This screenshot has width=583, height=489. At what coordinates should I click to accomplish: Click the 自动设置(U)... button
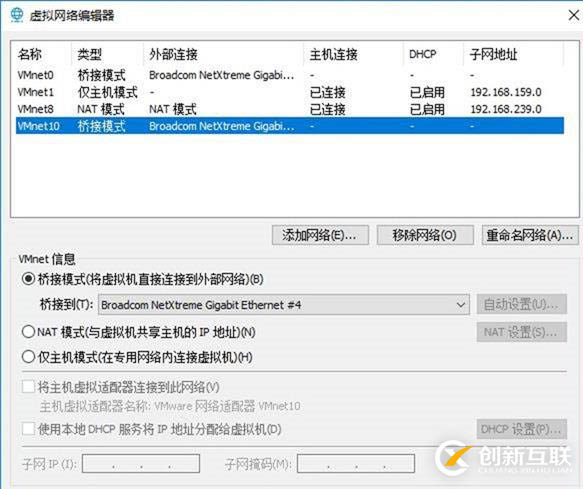coord(522,304)
